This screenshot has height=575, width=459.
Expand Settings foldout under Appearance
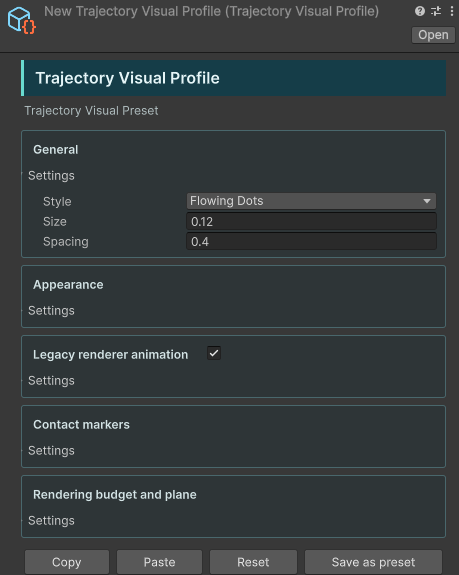tap(51, 311)
